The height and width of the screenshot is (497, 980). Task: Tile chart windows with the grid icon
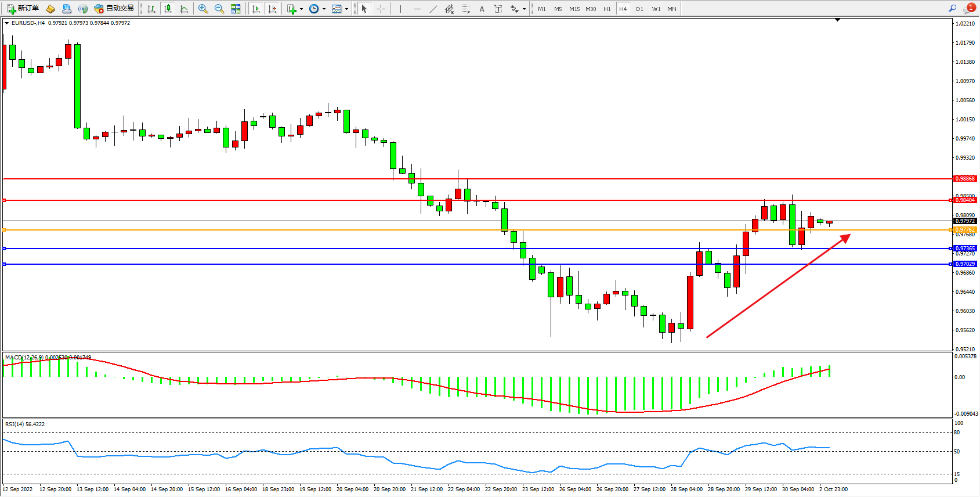(236, 9)
